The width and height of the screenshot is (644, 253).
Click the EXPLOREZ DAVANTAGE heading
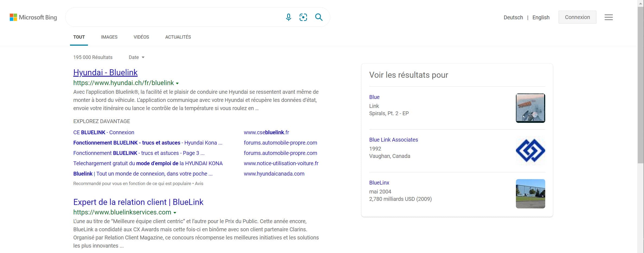pos(101,121)
